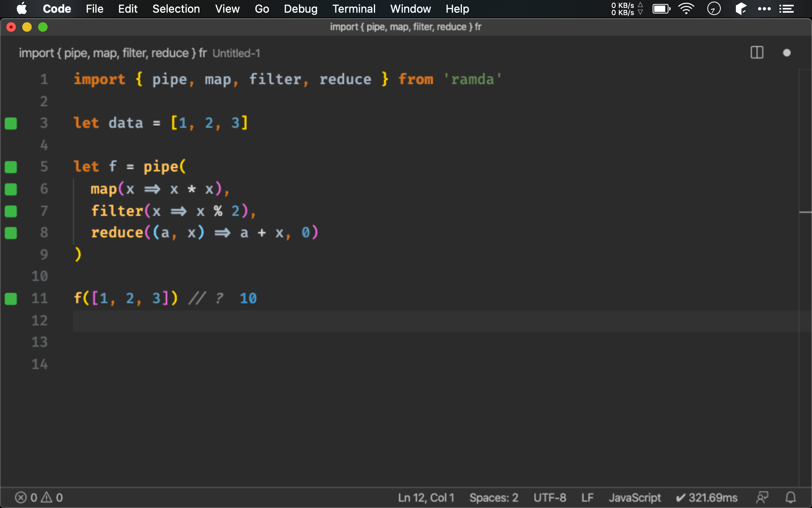812x508 pixels.
Task: Click the green coverage marker on line 3
Action: [11, 123]
